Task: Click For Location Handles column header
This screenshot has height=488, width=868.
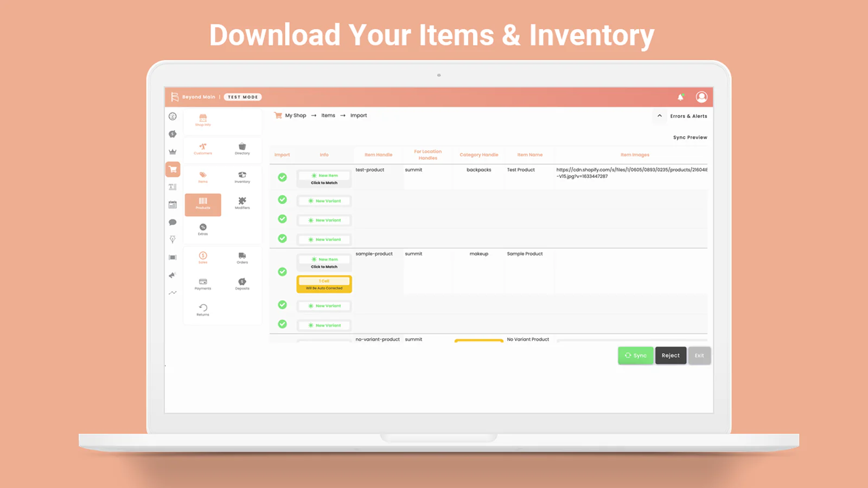Action: tap(428, 155)
